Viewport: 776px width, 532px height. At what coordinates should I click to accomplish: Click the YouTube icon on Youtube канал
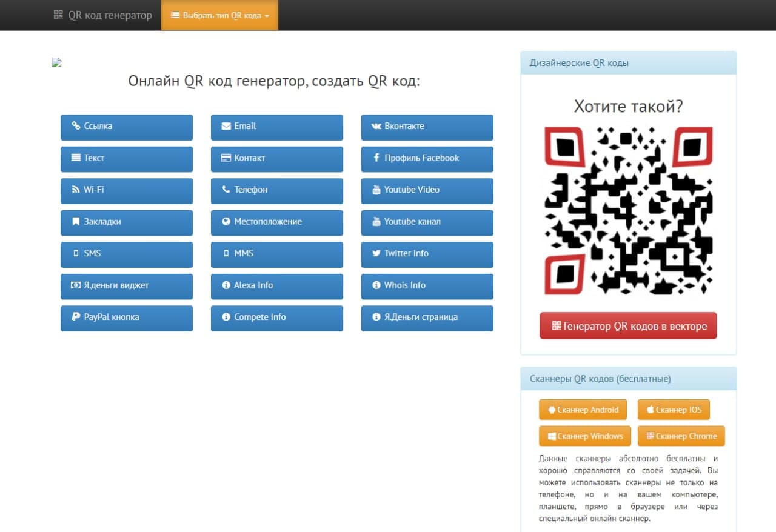[376, 222]
